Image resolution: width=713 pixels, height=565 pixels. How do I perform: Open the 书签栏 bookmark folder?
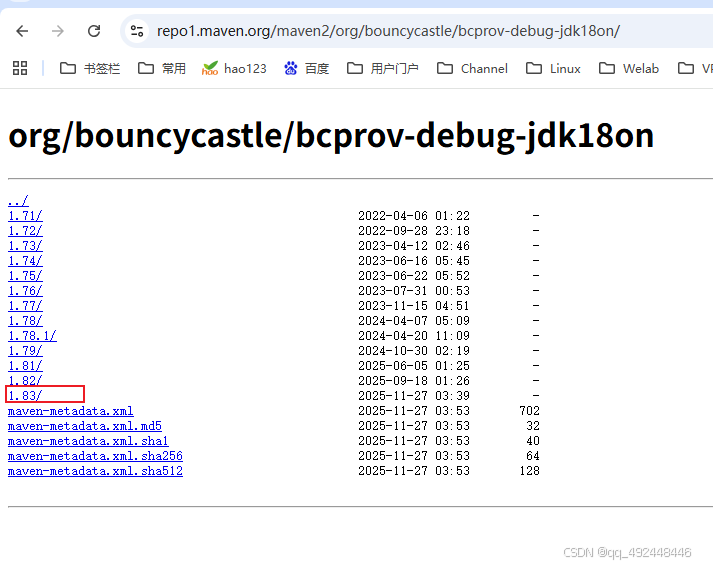pyautogui.click(x=90, y=69)
